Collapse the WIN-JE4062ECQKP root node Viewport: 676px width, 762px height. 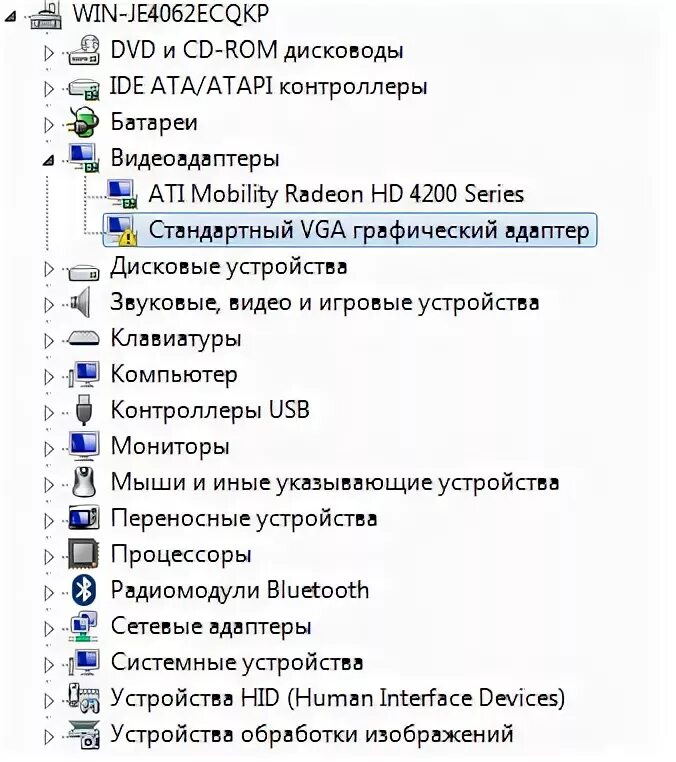(x=11, y=17)
